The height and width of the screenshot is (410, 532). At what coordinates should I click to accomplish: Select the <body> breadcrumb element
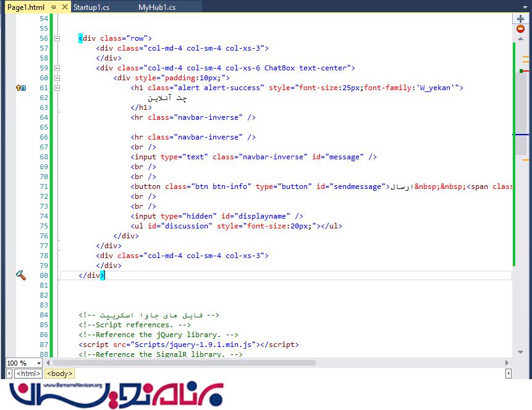point(60,374)
